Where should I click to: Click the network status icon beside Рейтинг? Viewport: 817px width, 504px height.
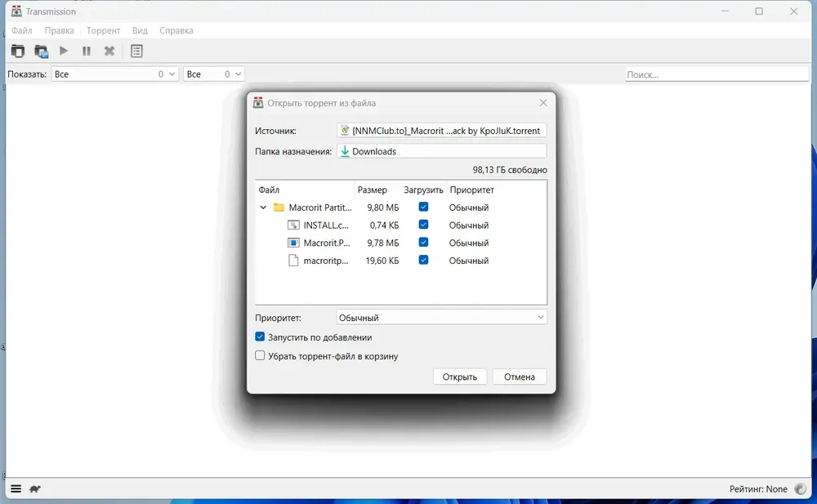tap(801, 488)
